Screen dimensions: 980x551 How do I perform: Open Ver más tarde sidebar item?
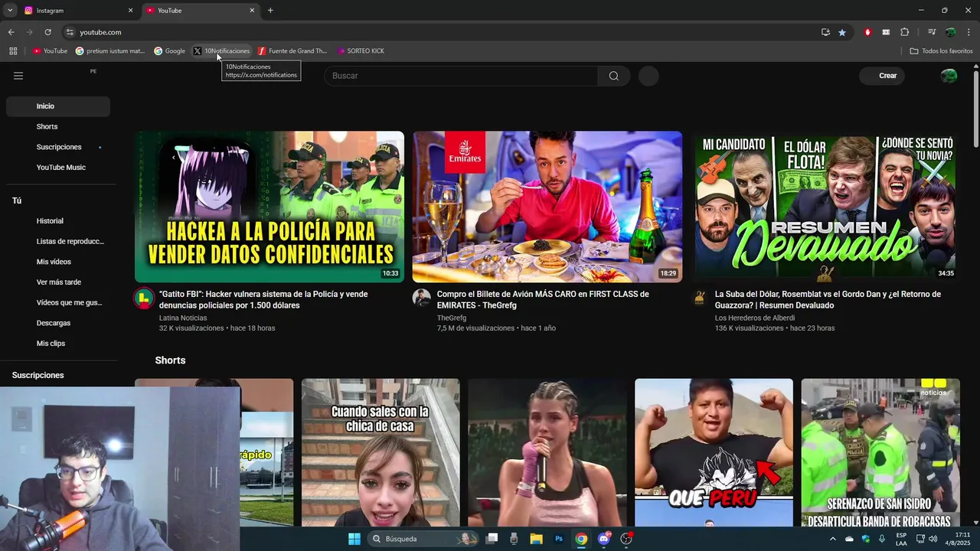pos(58,282)
